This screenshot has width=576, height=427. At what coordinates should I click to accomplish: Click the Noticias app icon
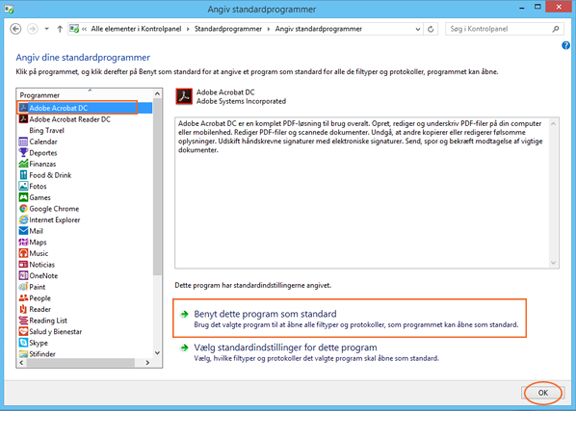pos(23,265)
